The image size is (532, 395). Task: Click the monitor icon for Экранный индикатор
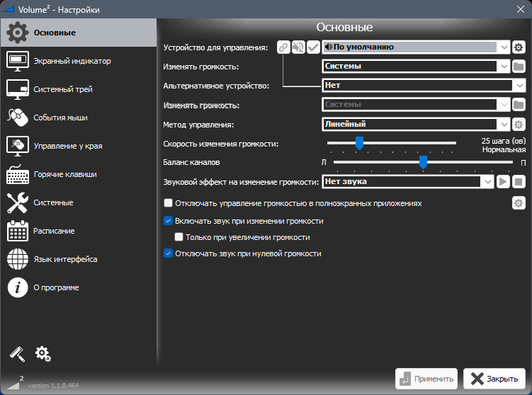(18, 61)
